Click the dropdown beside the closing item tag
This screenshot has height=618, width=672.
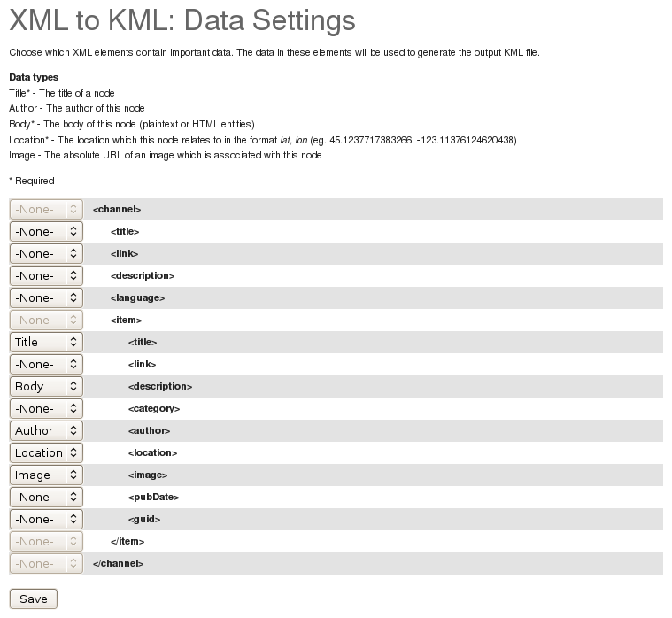pos(46,541)
